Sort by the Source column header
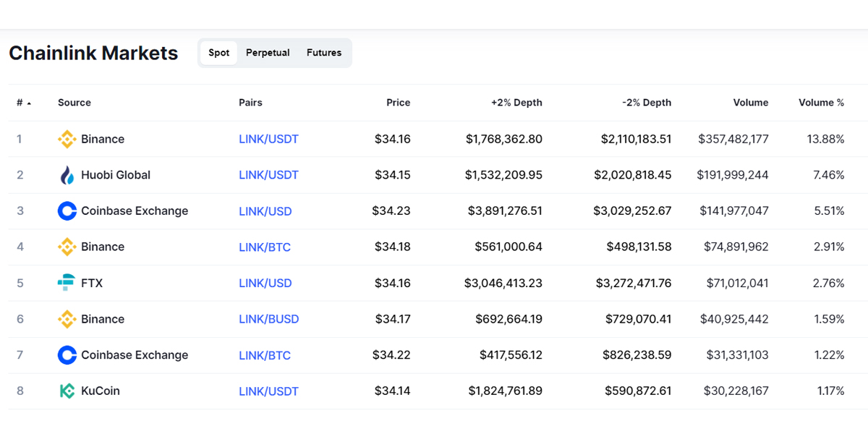 tap(75, 103)
